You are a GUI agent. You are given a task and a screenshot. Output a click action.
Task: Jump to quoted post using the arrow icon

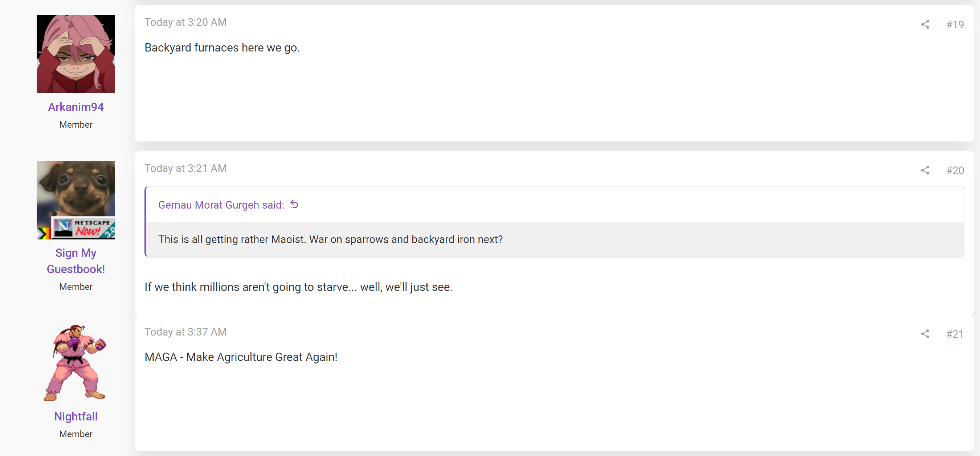[x=294, y=205]
